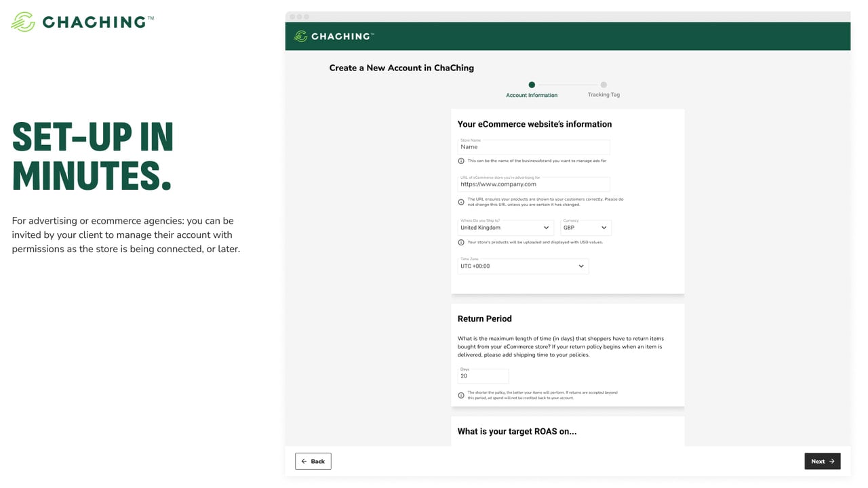Image resolution: width=868 pixels, height=488 pixels.
Task: Click info icon about USD values
Action: pos(461,242)
